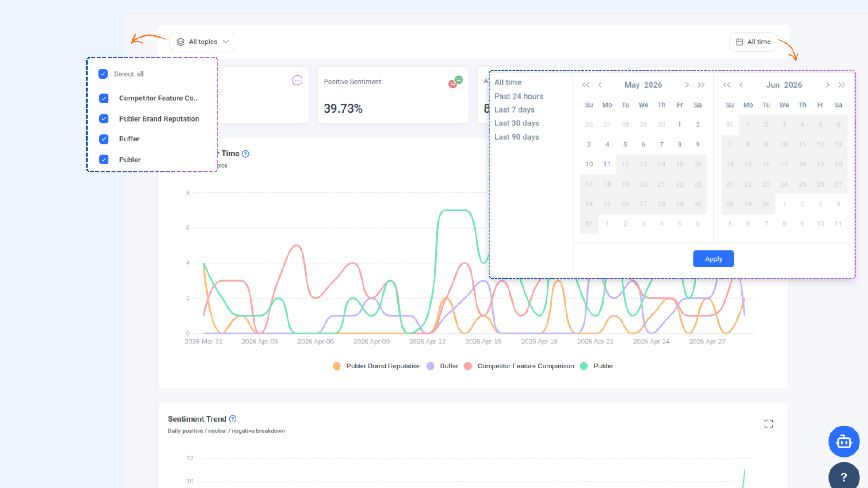Screen dimensions: 868x488
Task: Select Last 30 days preset
Action: click(517, 123)
